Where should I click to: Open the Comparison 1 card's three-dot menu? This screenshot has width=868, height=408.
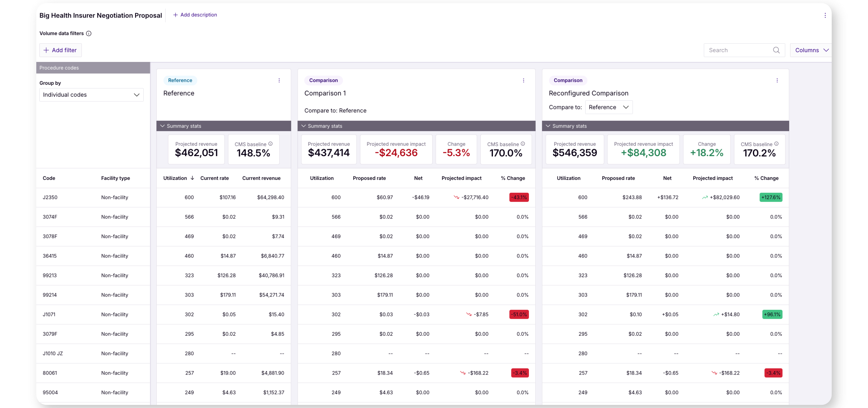[x=523, y=80]
